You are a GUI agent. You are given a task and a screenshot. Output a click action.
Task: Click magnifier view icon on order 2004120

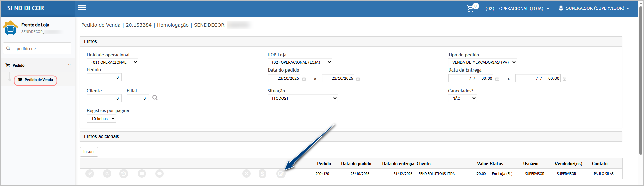(107, 174)
